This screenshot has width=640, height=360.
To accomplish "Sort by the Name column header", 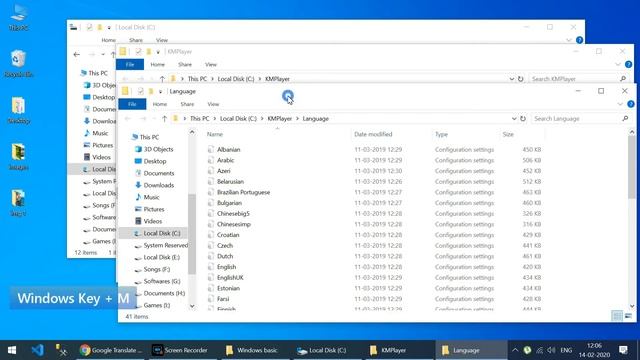I will (215, 134).
